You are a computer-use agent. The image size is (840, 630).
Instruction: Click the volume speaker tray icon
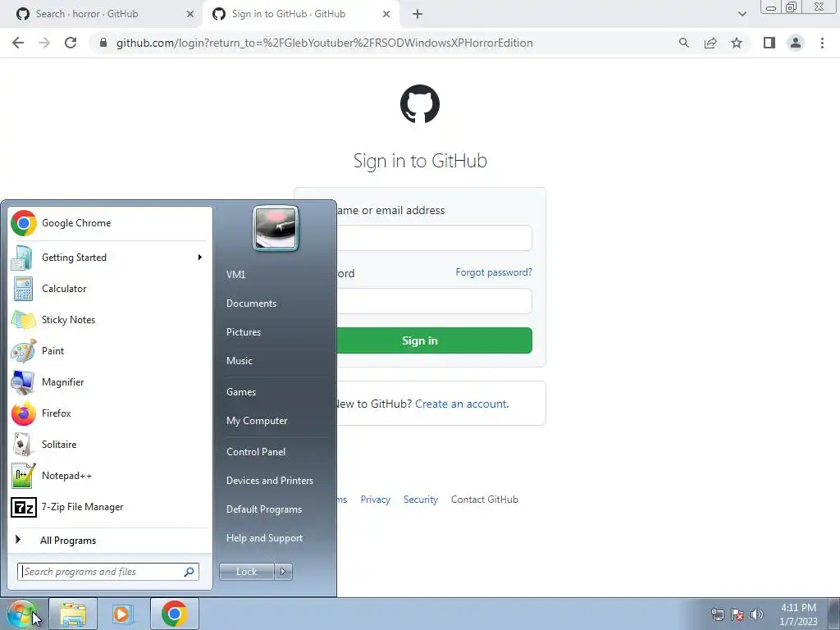(x=757, y=614)
